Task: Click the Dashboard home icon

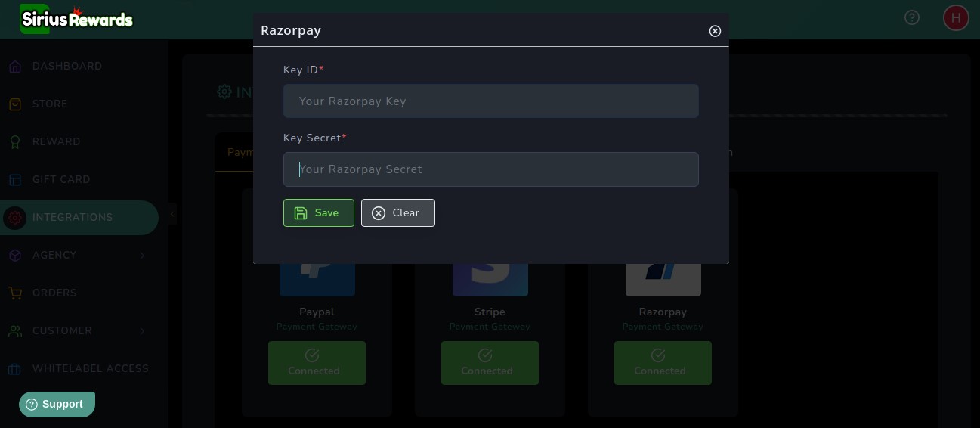Action: click(15, 67)
